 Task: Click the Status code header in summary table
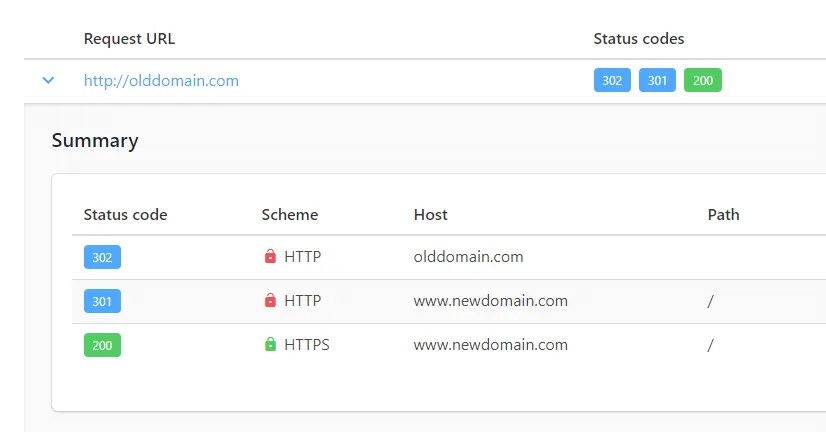point(125,215)
